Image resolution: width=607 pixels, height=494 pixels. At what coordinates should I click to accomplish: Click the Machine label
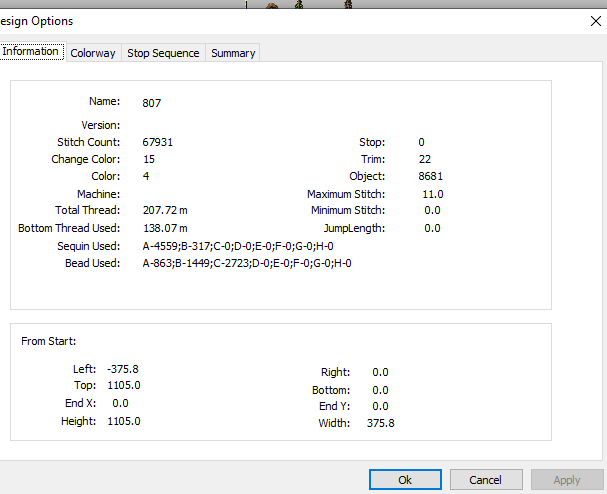click(x=98, y=194)
